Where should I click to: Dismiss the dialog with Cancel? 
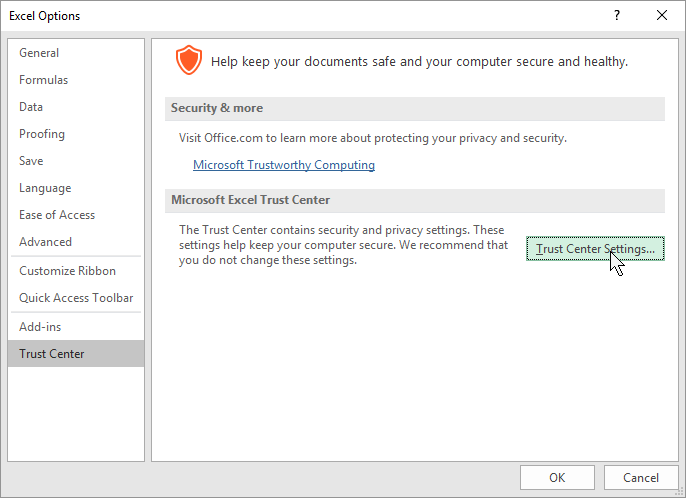coord(640,477)
